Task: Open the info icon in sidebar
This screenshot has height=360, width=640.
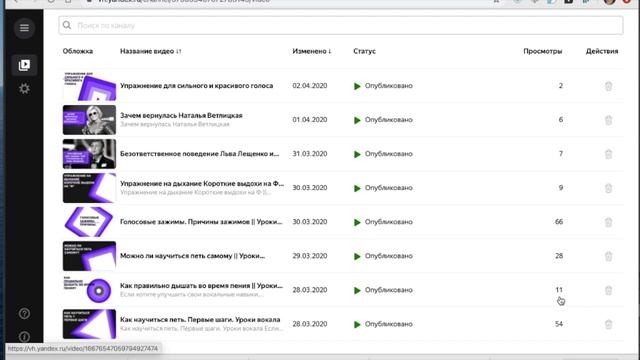Action: [24, 336]
